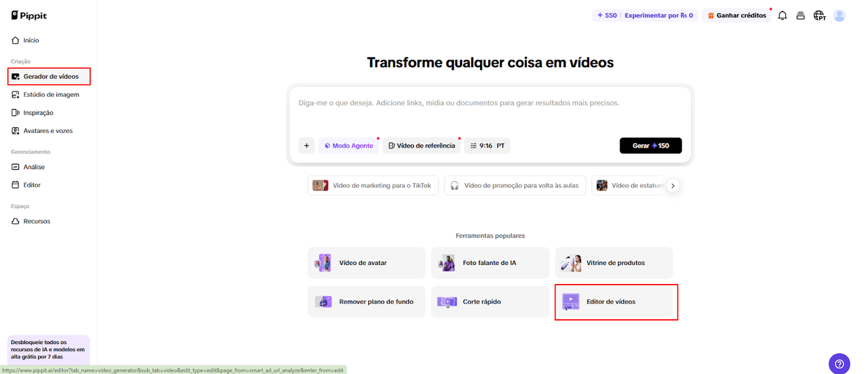Open the user profile avatar
The image size is (868, 374).
[x=840, y=16]
